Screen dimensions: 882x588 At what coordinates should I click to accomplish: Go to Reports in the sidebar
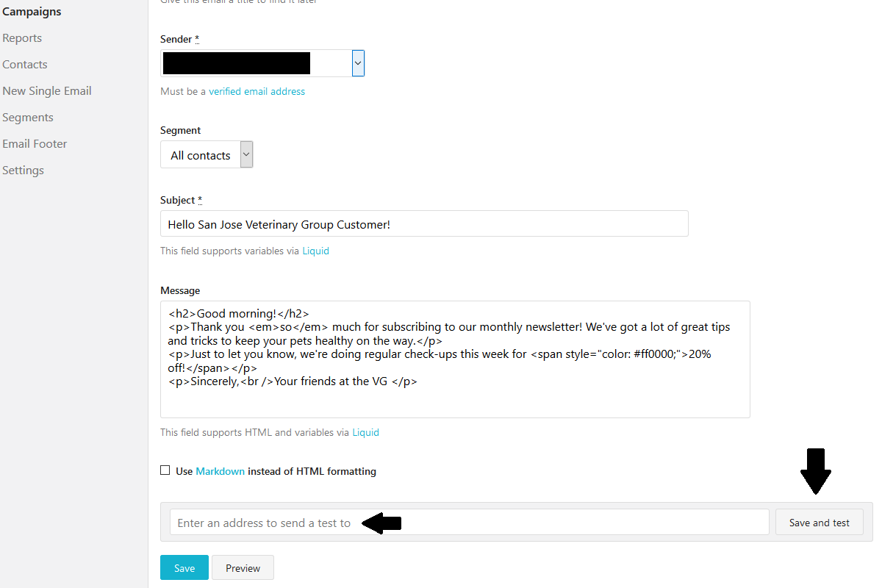coord(22,38)
